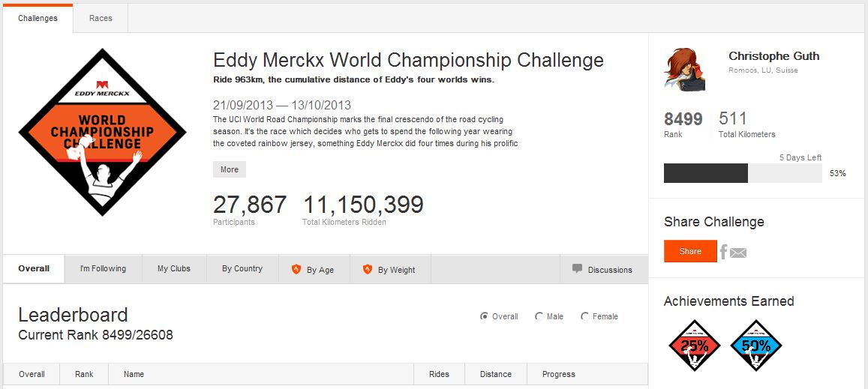Viewport: 868px width, 389px height.
Task: Click the 50% achievement badge
Action: click(755, 346)
